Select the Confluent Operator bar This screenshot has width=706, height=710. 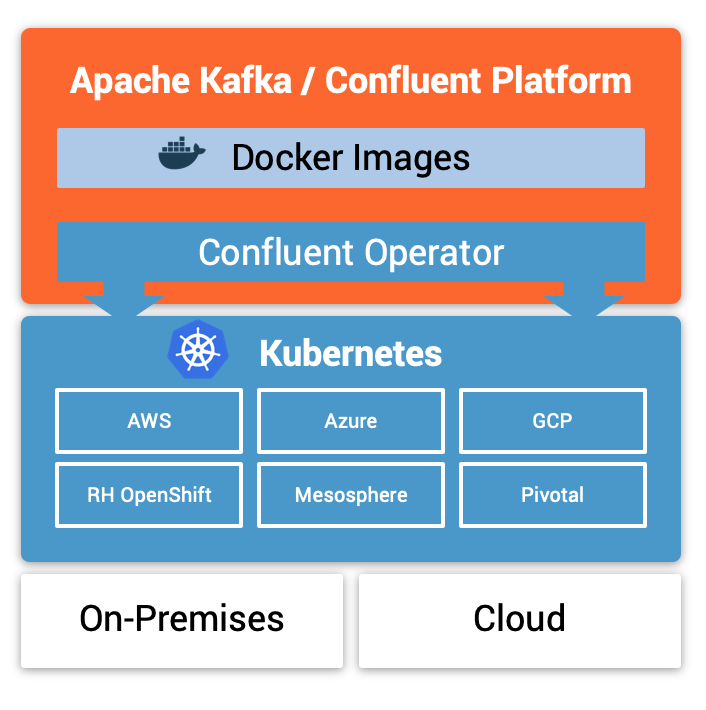click(x=351, y=251)
